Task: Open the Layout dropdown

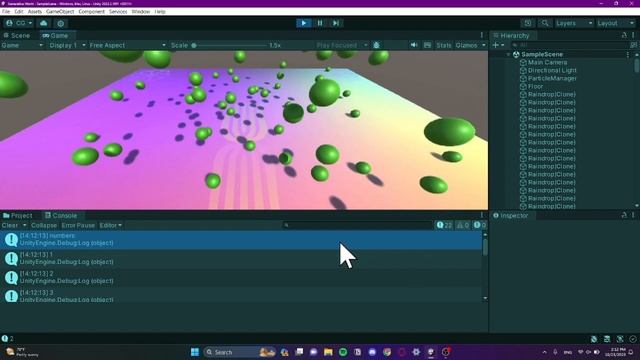Action: click(615, 23)
